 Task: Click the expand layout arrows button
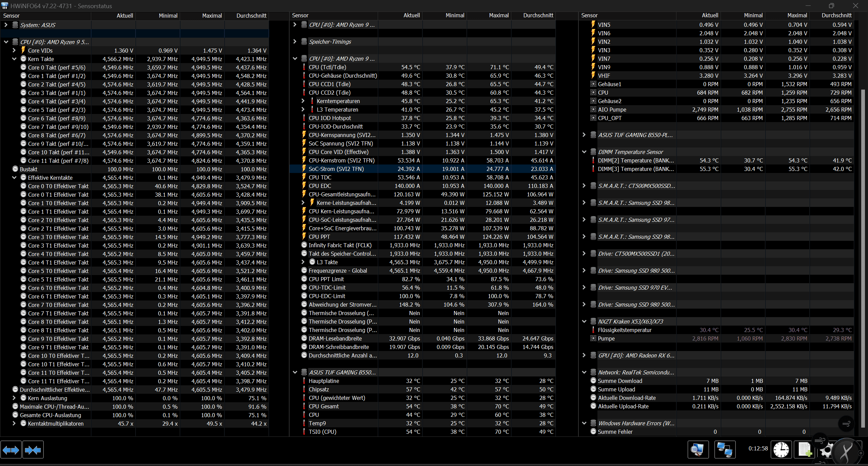[x=11, y=450]
